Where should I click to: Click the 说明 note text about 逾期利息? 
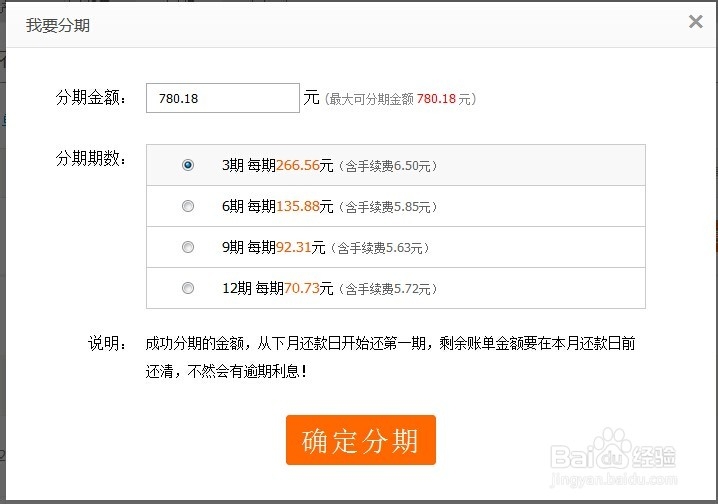390,357
